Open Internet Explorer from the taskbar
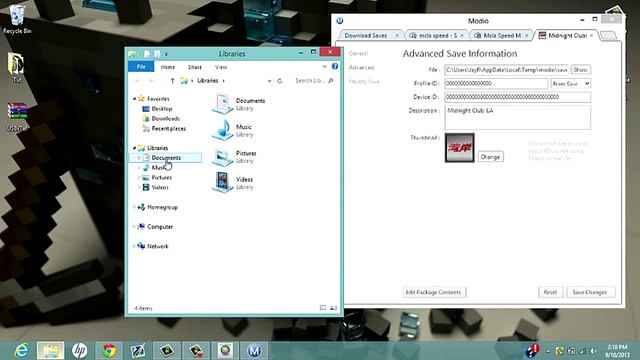The width and height of the screenshot is (640, 360). [x=21, y=351]
